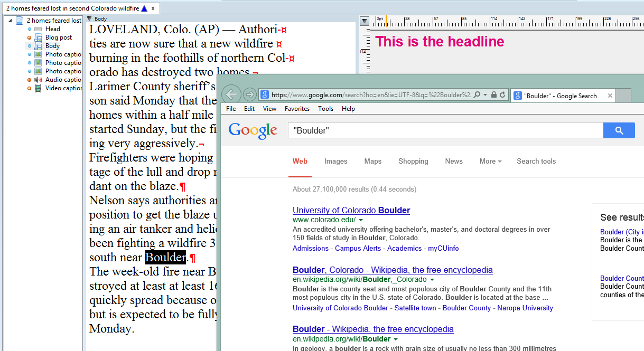Switch to the Maps results tab
This screenshot has height=351, width=644.
point(373,162)
